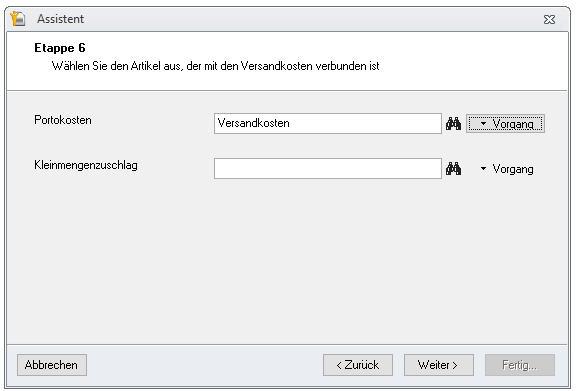Click the small arrow of Portokosten's Vorgang button
Screen dimensions: 576x391
point(483,123)
